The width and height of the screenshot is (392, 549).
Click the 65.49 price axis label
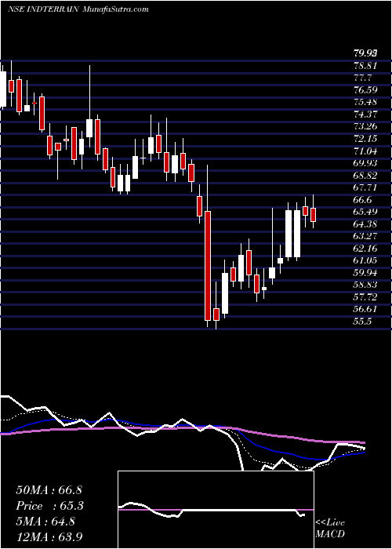(x=364, y=213)
